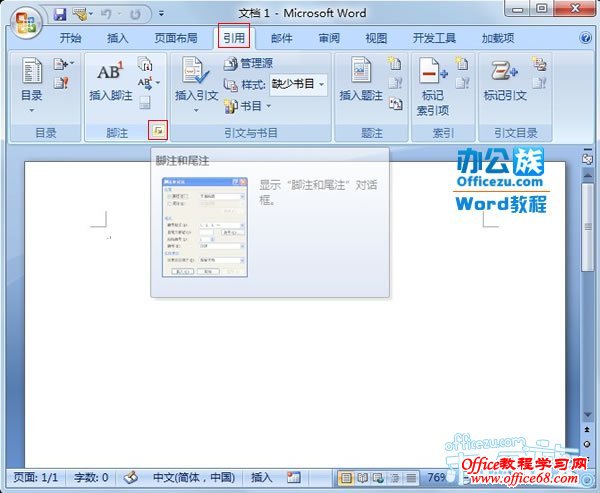Click scroll up arrow on vertical scrollbar
The width and height of the screenshot is (600, 493).
[587, 175]
